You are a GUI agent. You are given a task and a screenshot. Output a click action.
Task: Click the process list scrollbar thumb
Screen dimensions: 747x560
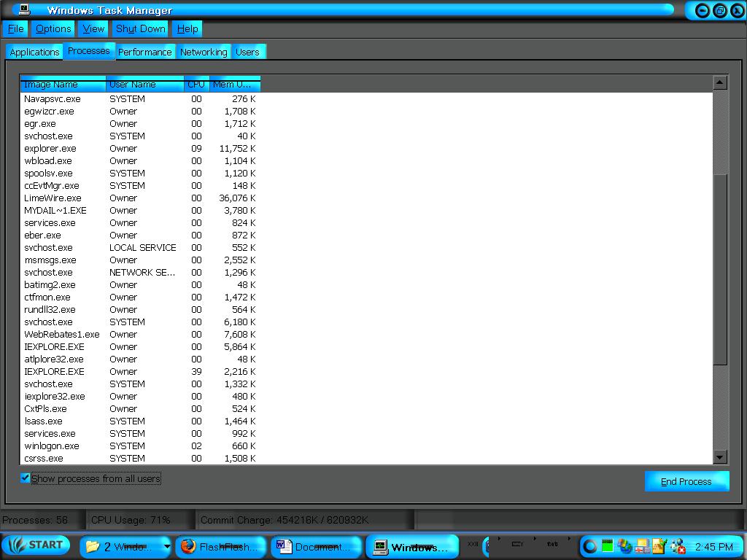[x=720, y=269]
